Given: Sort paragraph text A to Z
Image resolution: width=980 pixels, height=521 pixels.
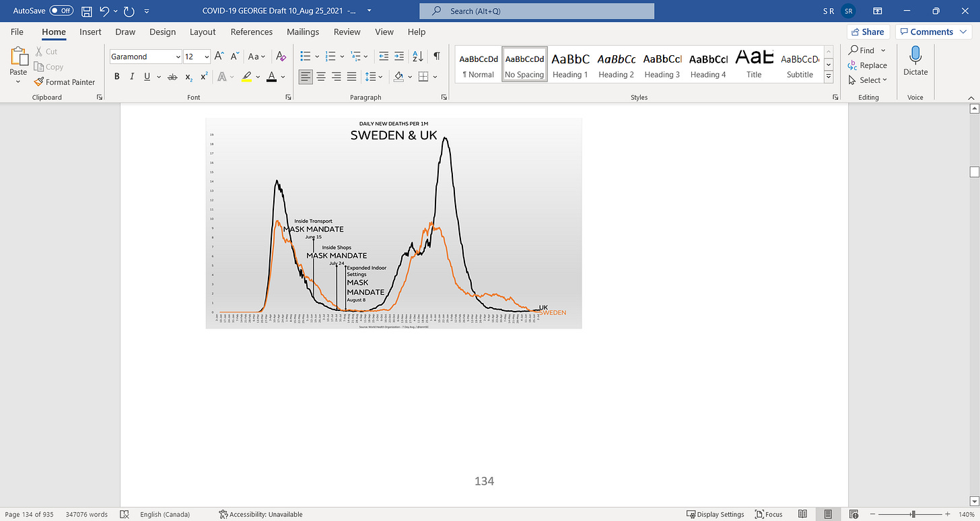Looking at the screenshot, I should pyautogui.click(x=417, y=57).
